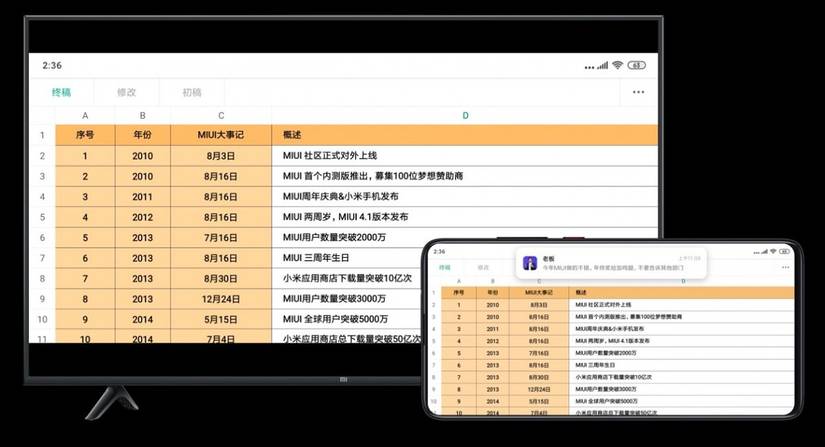This screenshot has width=825, height=447.
Task: Select the 8月30日 date cell on the TV
Action: point(221,279)
